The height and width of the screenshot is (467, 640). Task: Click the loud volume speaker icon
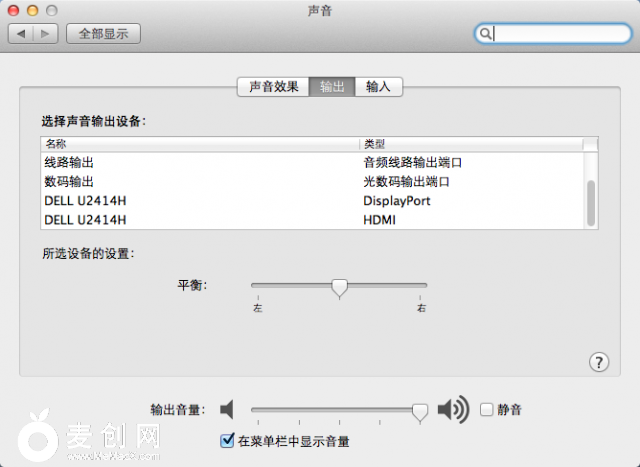click(453, 409)
